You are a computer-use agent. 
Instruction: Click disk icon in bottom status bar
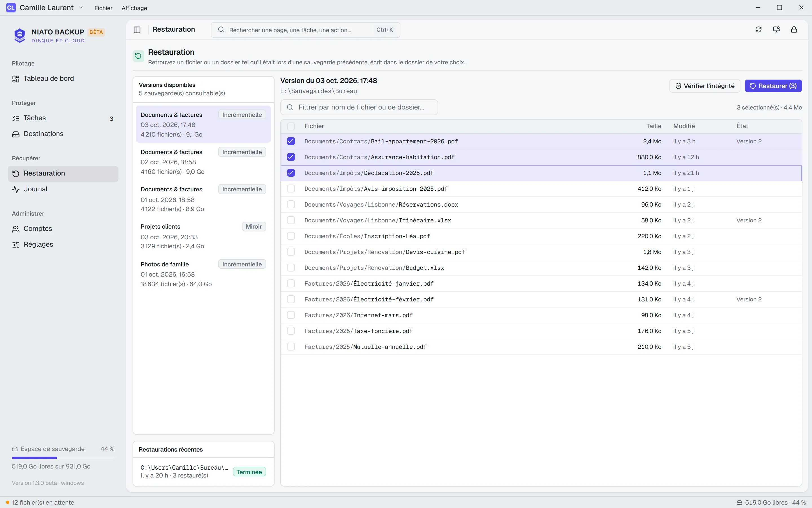pyautogui.click(x=739, y=503)
